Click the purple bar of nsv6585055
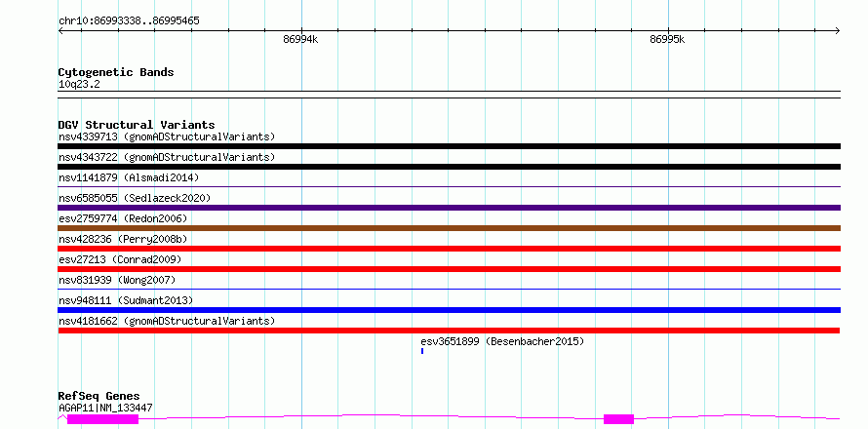This screenshot has width=868, height=429. [449, 208]
